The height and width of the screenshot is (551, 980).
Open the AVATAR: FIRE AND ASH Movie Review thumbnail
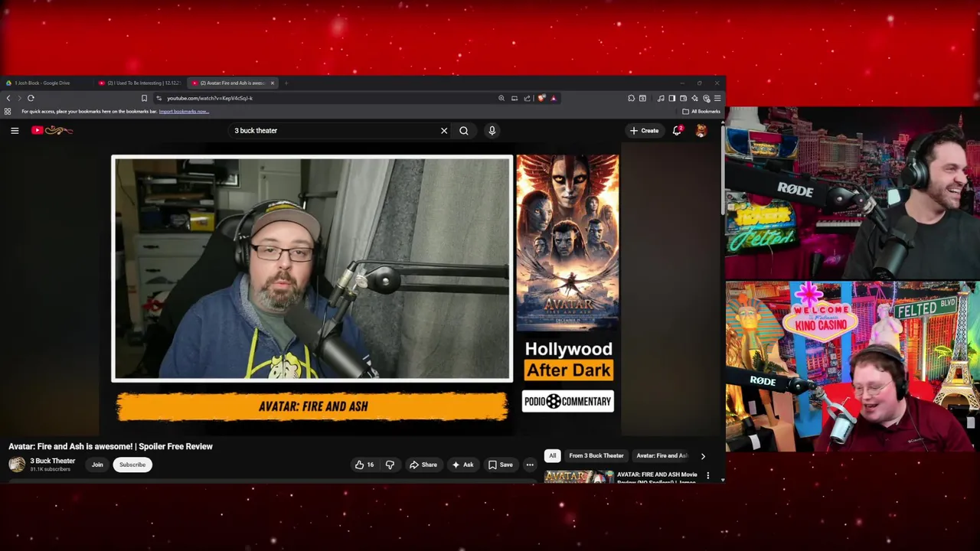coord(579,477)
